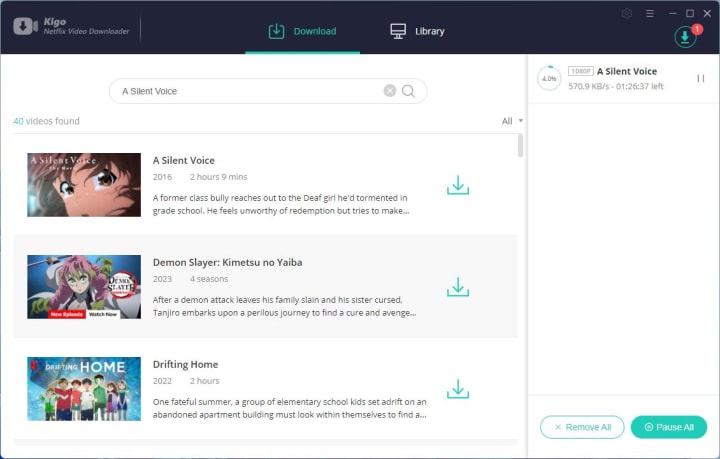Click Pause All button
720x459 pixels.
pyautogui.click(x=669, y=427)
